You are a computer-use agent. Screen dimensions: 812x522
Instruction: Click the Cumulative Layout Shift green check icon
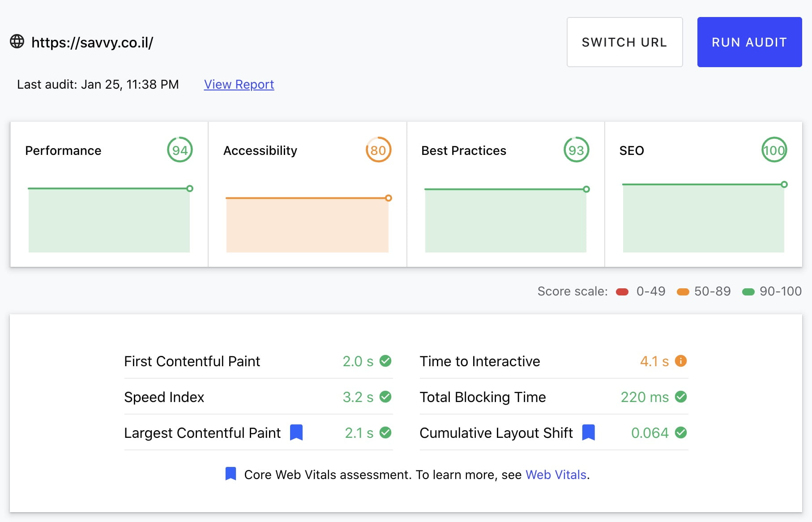point(681,432)
